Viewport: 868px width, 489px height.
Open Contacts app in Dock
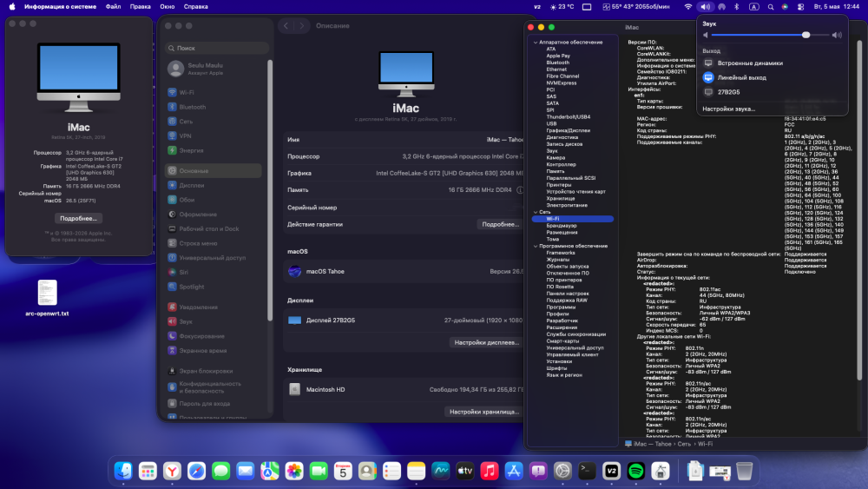(x=367, y=471)
